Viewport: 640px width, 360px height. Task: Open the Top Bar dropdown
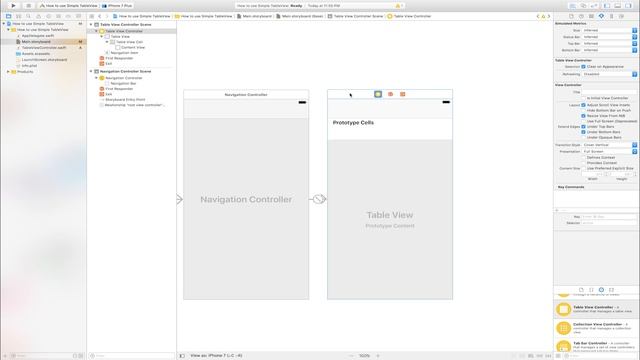(609, 43)
